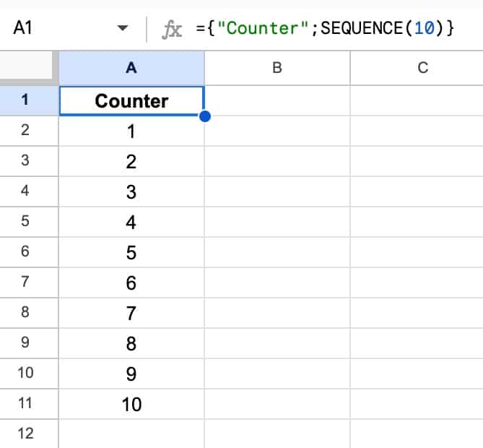
Task: Select the cell containing 10
Action: (x=131, y=404)
